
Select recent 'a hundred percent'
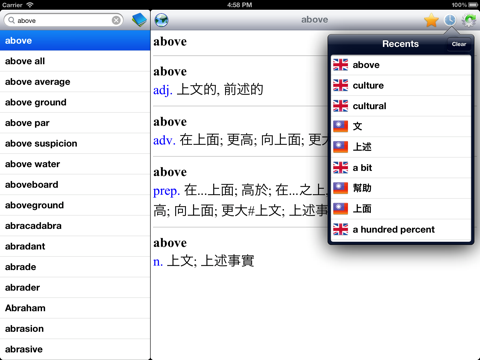click(x=401, y=229)
